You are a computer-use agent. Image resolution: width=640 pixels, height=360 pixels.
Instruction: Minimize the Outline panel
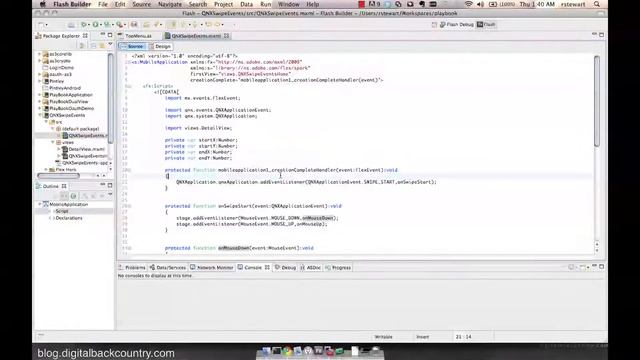103,185
